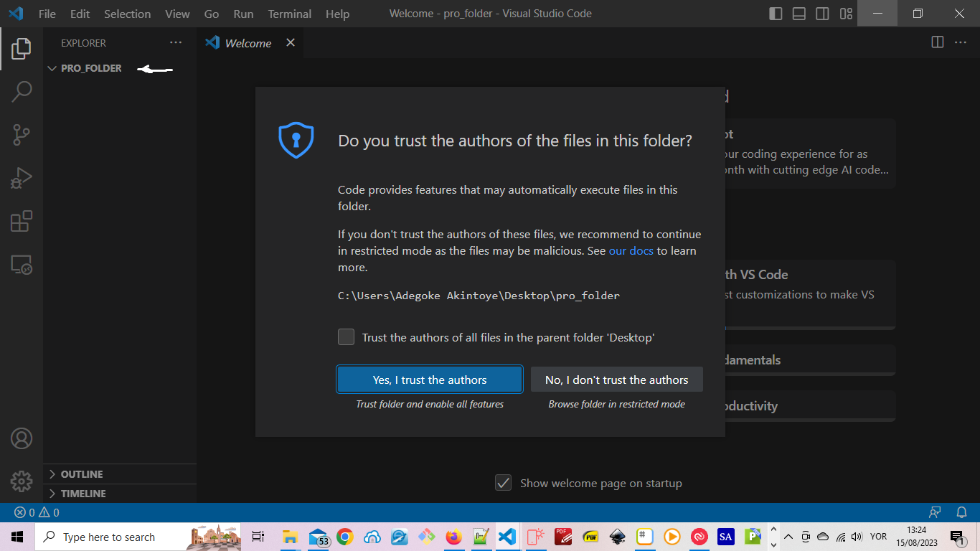Open the Extensions view
Viewport: 980px width, 551px height.
[22, 222]
